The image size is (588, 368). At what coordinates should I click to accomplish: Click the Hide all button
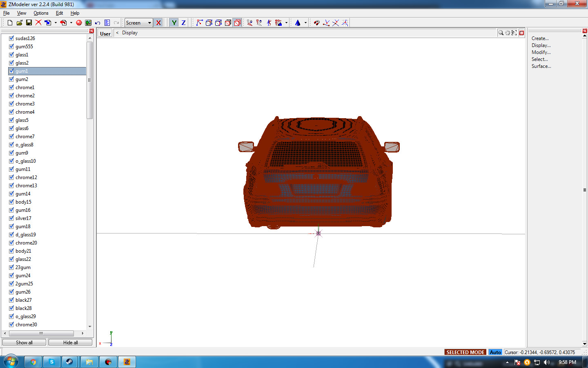(70, 342)
